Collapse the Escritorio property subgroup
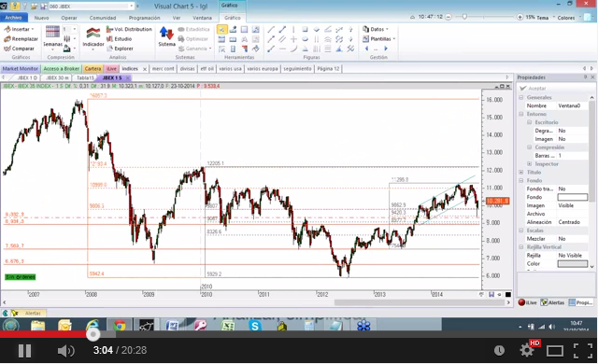Screen dimensions: 598x364 point(530,122)
